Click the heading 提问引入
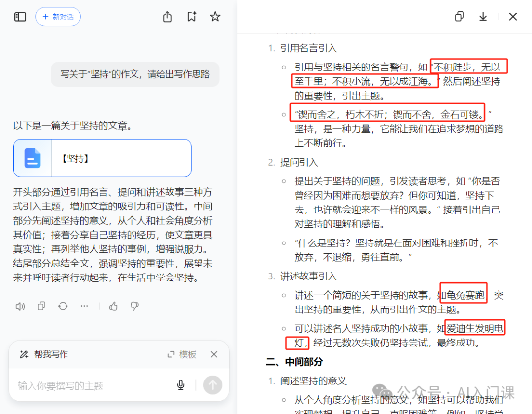Viewport: 532px width, 414px height. click(x=299, y=162)
